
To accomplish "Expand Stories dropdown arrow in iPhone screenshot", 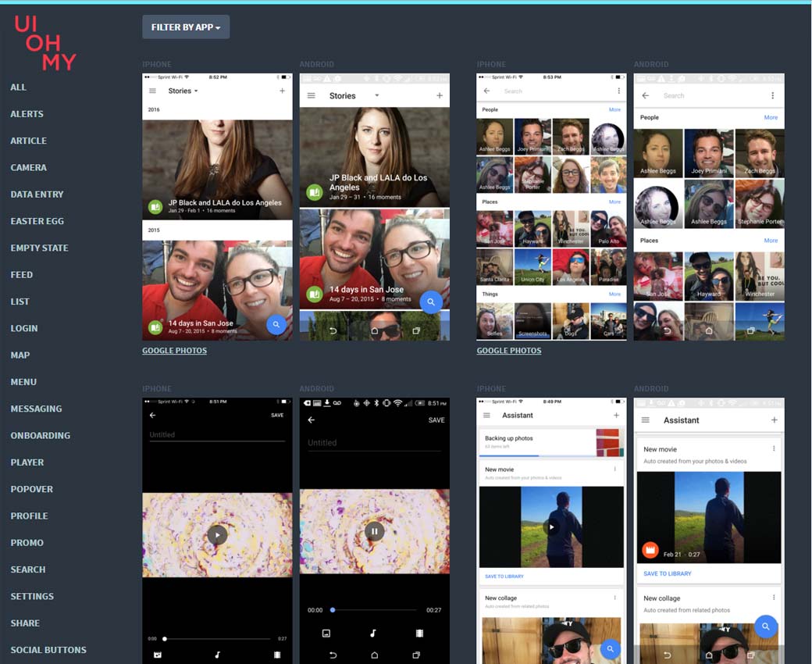I will point(196,91).
